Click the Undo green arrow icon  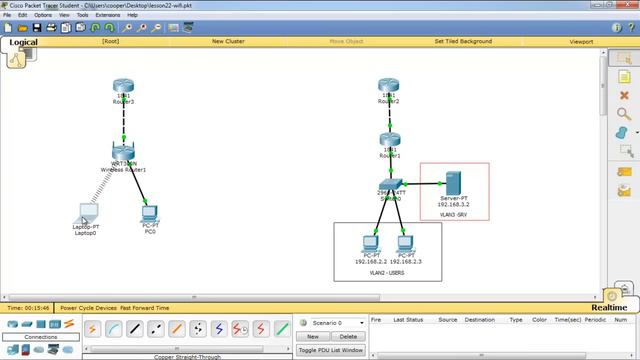point(95,28)
